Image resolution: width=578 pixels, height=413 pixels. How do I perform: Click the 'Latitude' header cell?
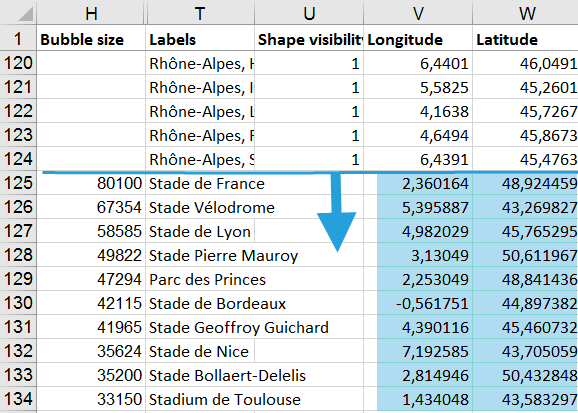[526, 39]
